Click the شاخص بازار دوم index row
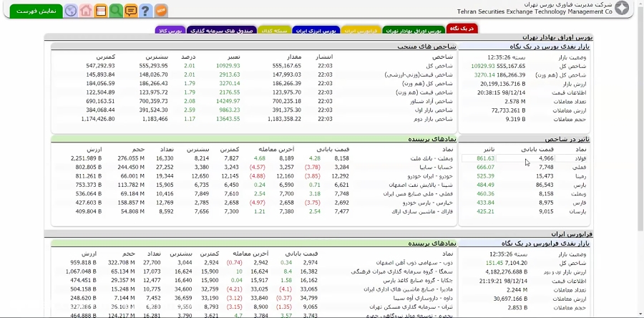644x318 pixels. pos(253,119)
